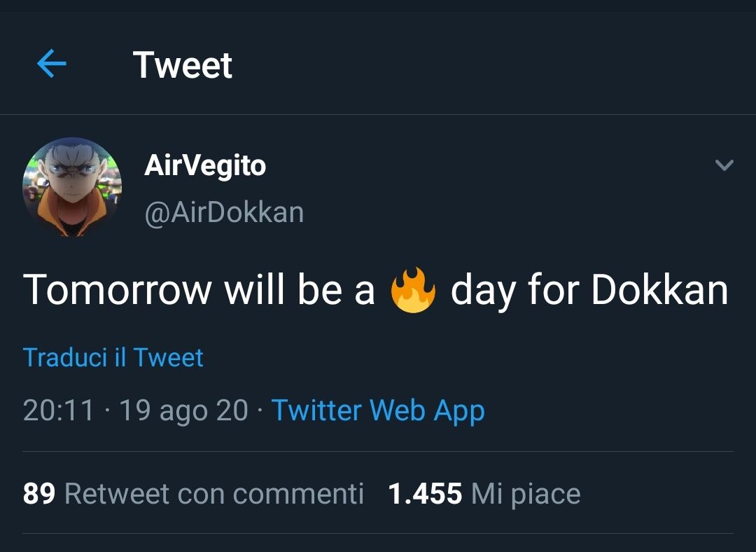This screenshot has width=756, height=552.
Task: View Retweet con commenti list
Action: (x=213, y=494)
